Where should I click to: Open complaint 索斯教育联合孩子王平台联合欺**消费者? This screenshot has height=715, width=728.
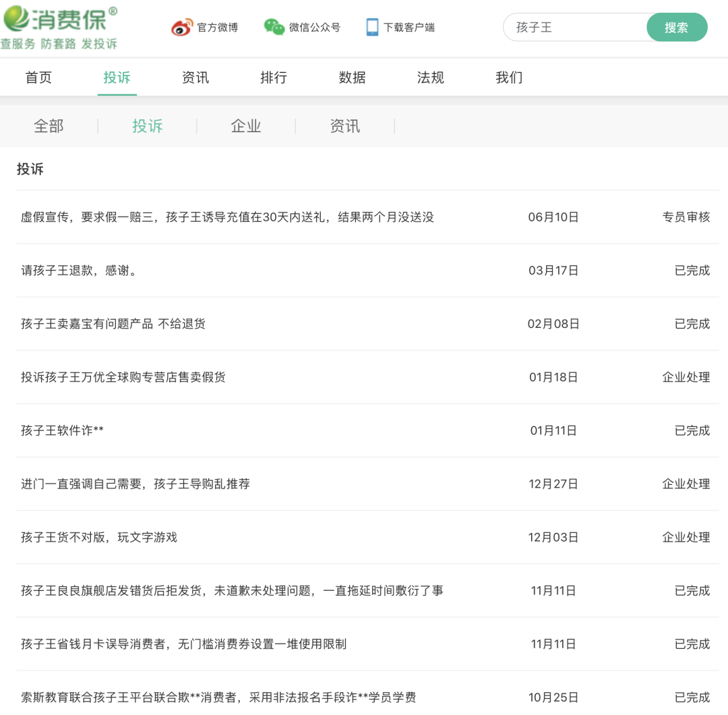218,697
